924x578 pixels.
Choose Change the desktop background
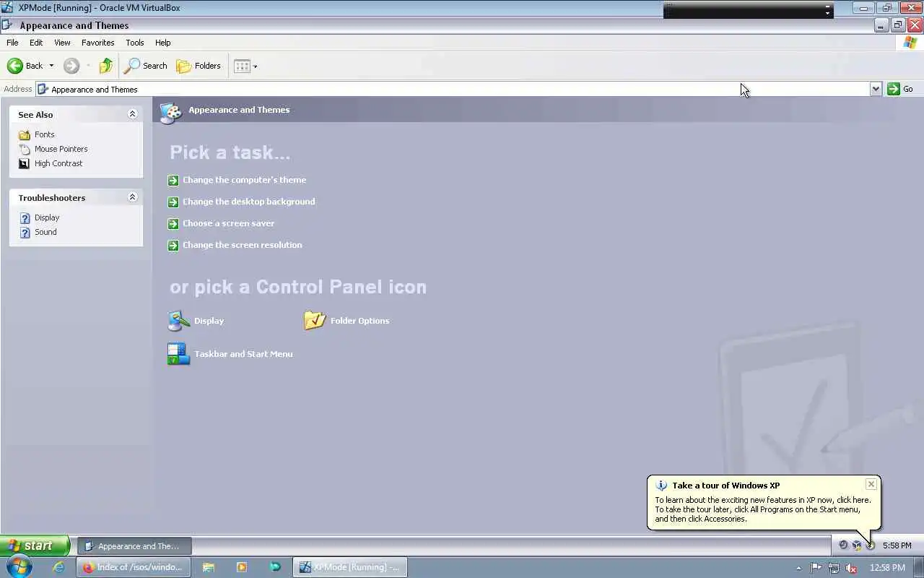point(248,202)
